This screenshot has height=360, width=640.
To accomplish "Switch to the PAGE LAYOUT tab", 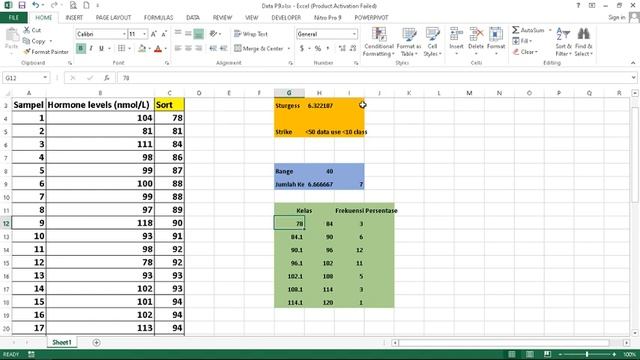I will click(x=113, y=18).
